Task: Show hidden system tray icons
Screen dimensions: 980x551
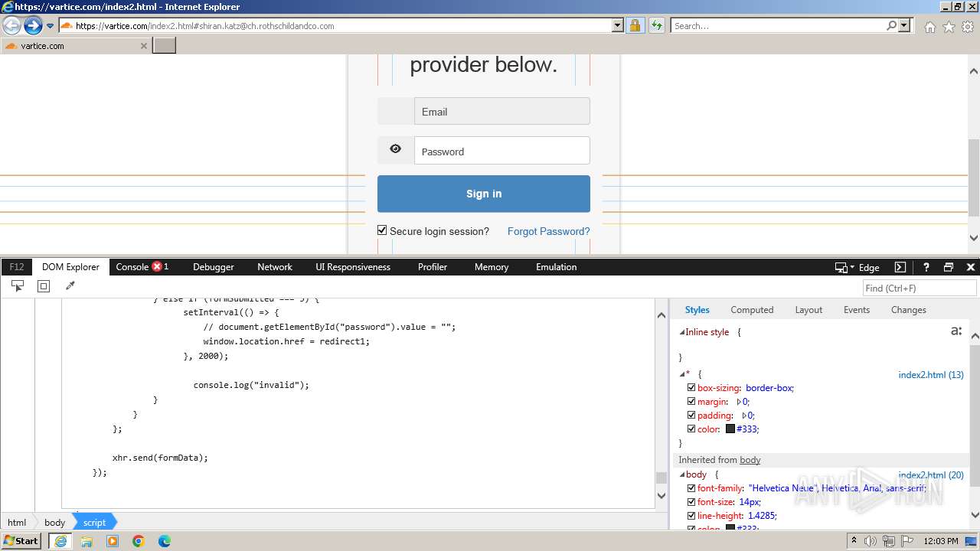Action: click(x=854, y=541)
